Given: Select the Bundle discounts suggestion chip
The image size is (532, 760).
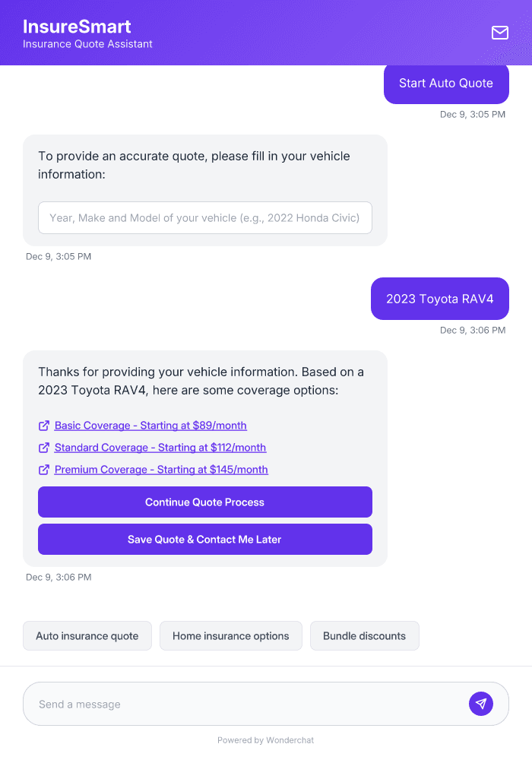Looking at the screenshot, I should click(364, 635).
